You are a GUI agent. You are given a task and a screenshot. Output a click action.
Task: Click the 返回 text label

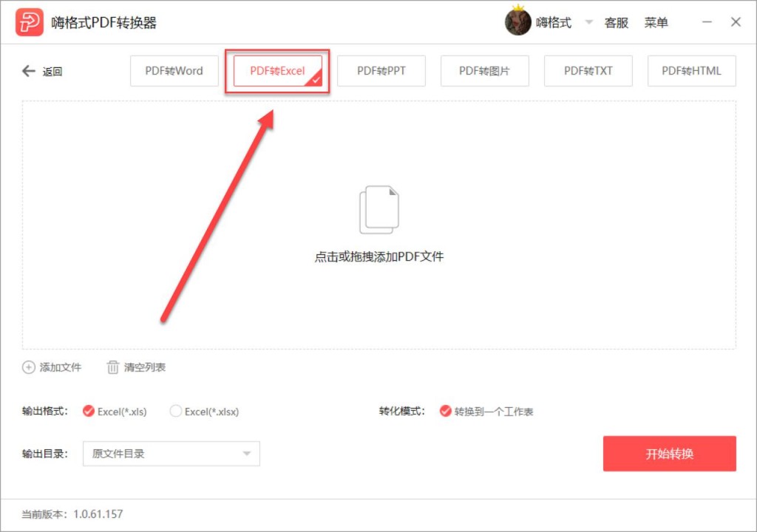click(52, 72)
